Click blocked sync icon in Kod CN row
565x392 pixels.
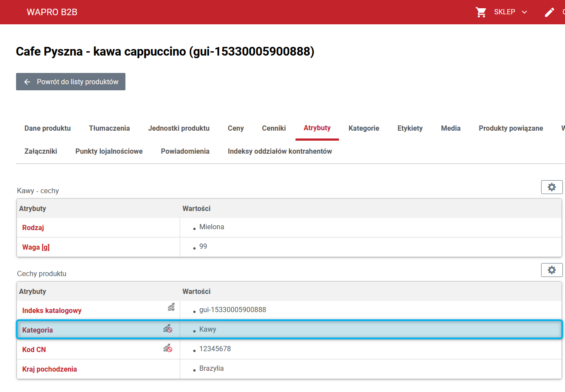168,348
